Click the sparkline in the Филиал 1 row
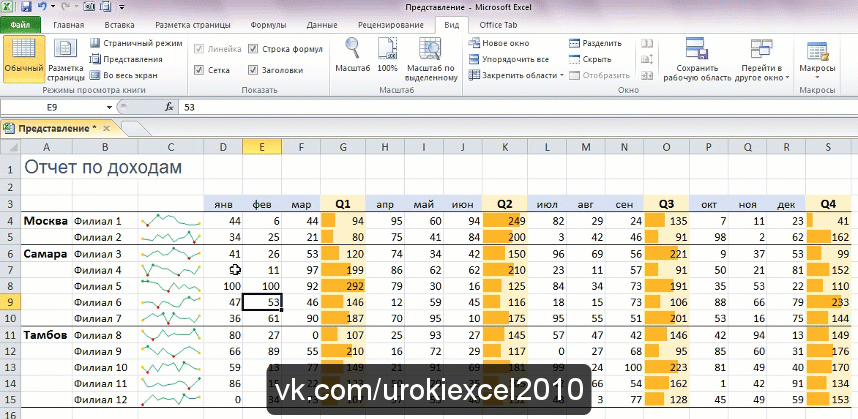The height and width of the screenshot is (419, 858). click(x=171, y=221)
